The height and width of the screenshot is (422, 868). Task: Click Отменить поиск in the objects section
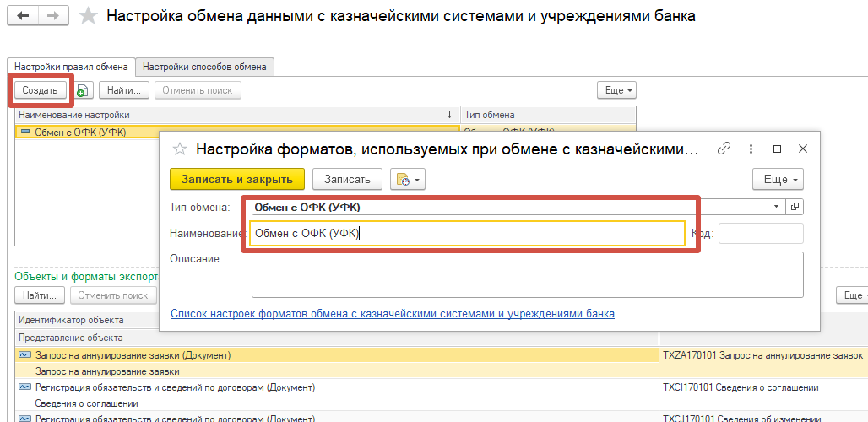tap(113, 295)
